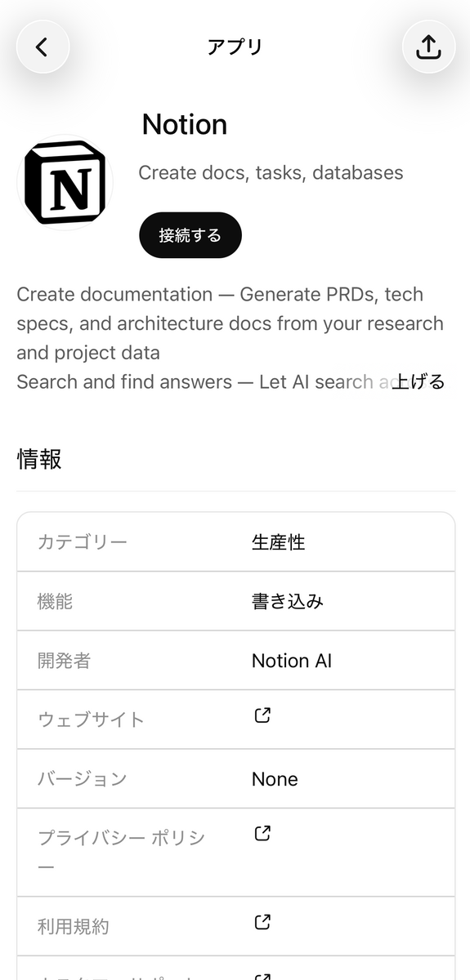Select the カテゴリー row label
The height and width of the screenshot is (980, 470).
pos(83,541)
